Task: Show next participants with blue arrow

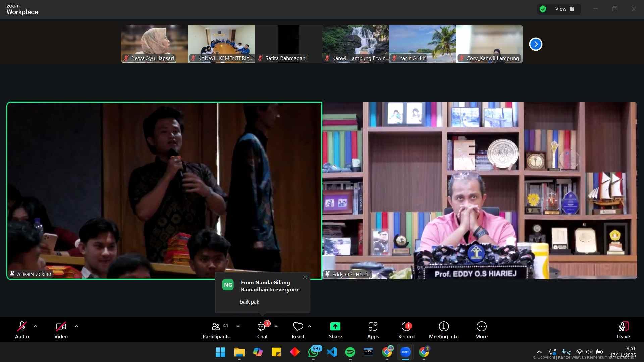Action: pos(536,44)
